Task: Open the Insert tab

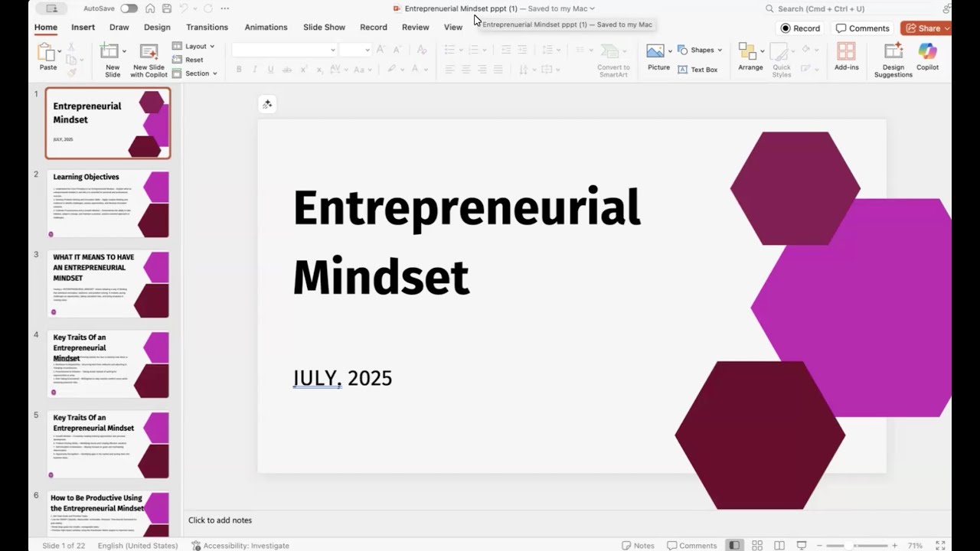Action: (x=83, y=27)
